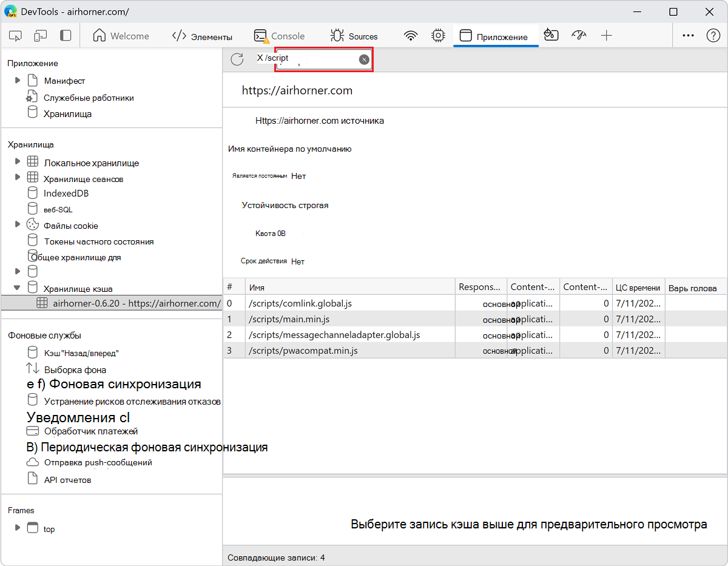Select the Inspect element tool icon
The width and height of the screenshot is (728, 566).
click(x=15, y=36)
